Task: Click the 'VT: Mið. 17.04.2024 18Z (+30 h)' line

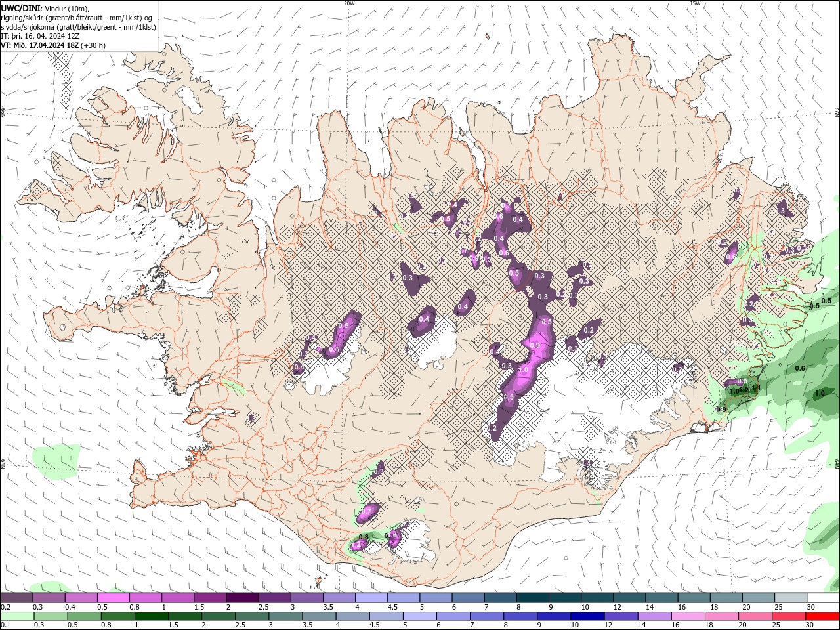Action: coord(53,45)
